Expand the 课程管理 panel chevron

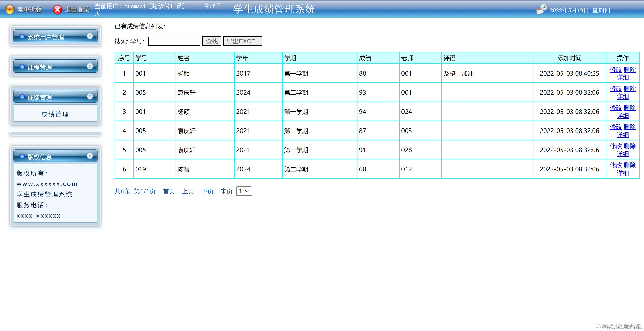click(x=90, y=67)
